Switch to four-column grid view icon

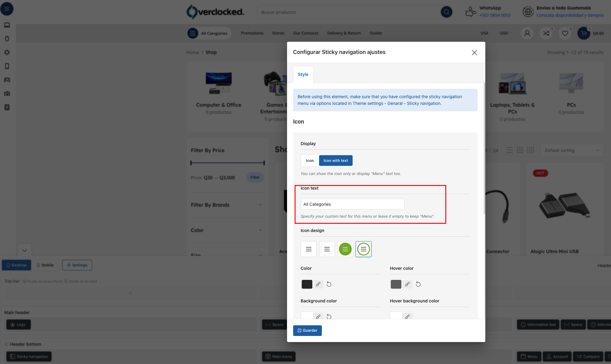(530, 150)
